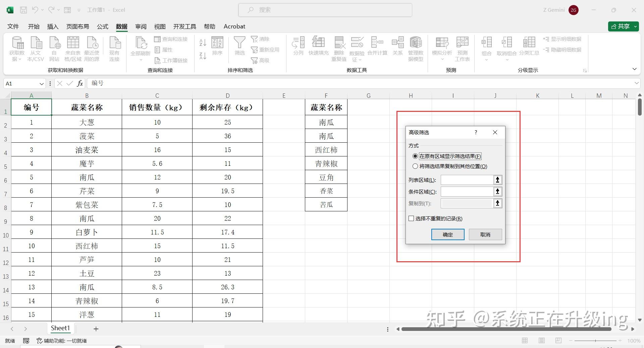
Task: Click 分列 text to columns
Action: (298, 46)
